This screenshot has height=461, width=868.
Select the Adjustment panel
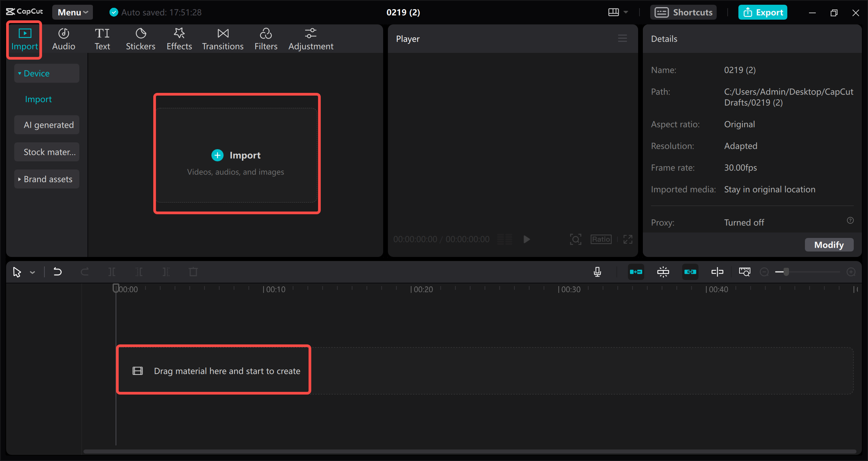(311, 38)
